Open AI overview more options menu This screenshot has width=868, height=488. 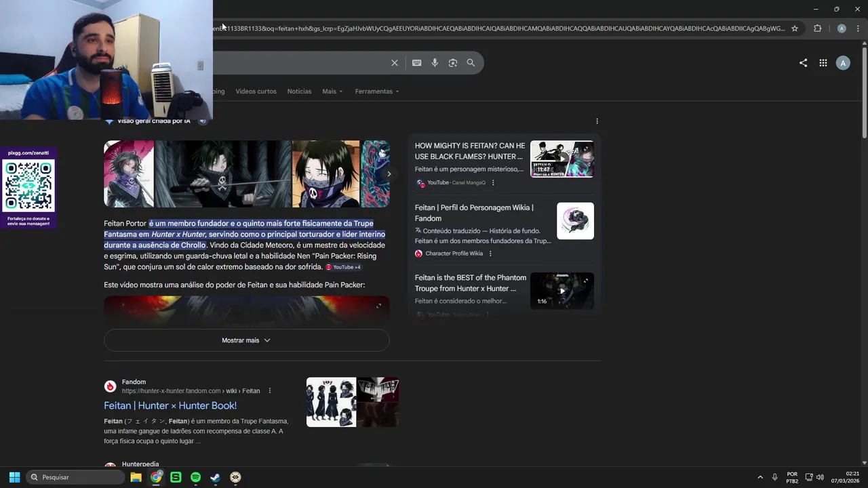tap(597, 121)
